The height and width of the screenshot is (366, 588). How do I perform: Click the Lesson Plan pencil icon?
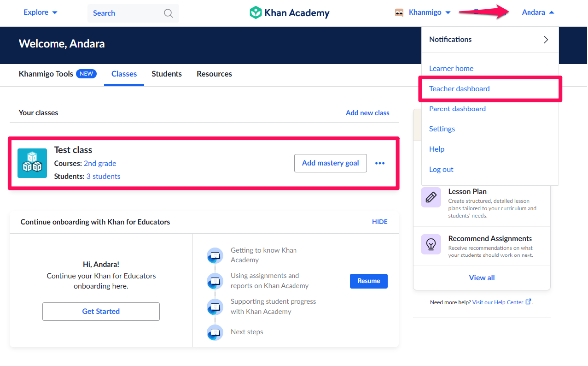(431, 198)
